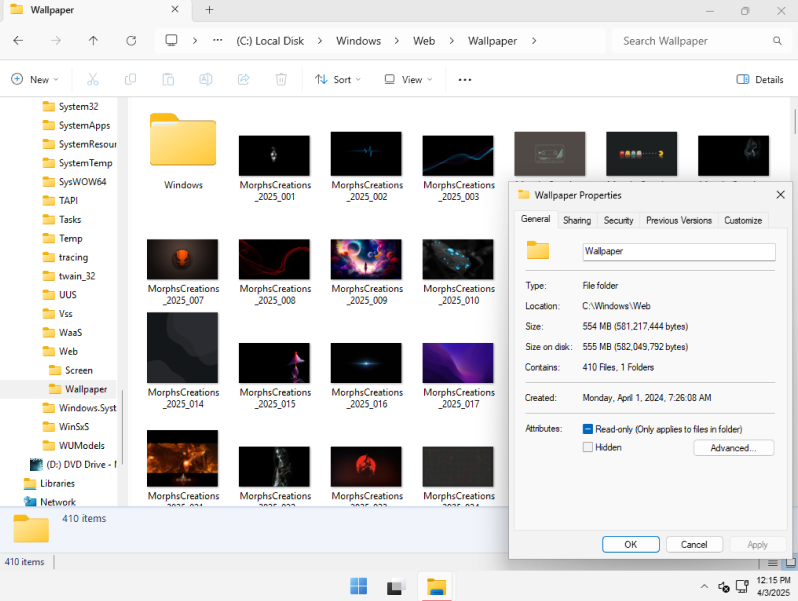Open Task View on the taskbar

pos(396,587)
